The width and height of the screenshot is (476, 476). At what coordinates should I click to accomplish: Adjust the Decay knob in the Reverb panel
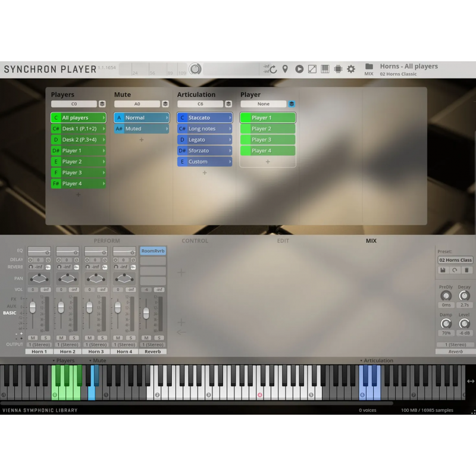tap(464, 296)
